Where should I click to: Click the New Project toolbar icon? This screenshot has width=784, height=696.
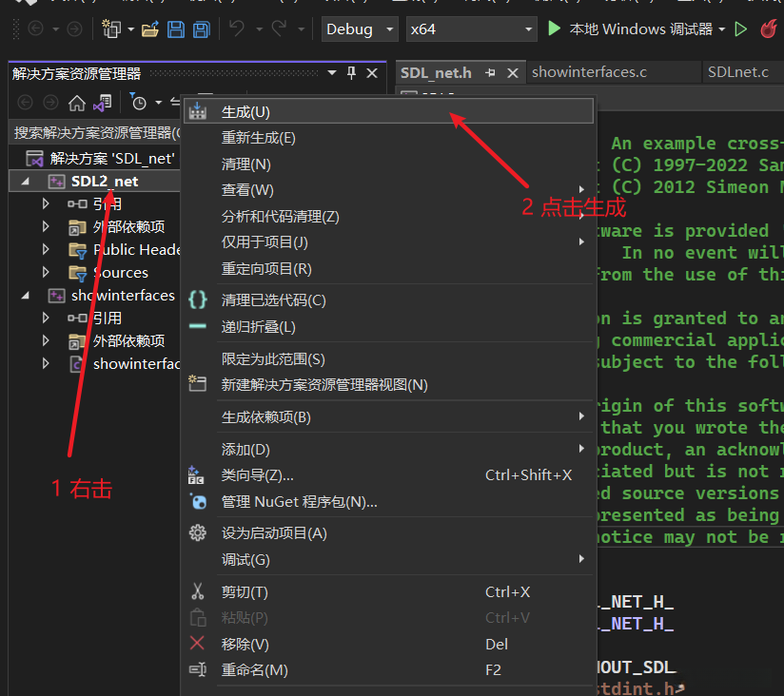click(x=111, y=29)
